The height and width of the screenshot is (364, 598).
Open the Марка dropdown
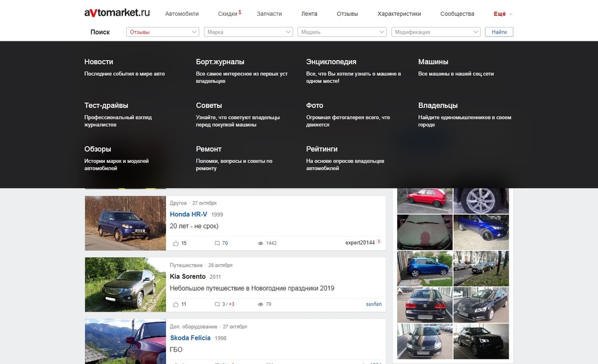click(248, 32)
